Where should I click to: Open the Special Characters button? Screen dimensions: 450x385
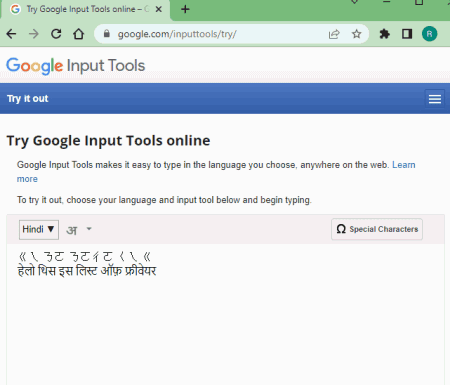pos(377,229)
